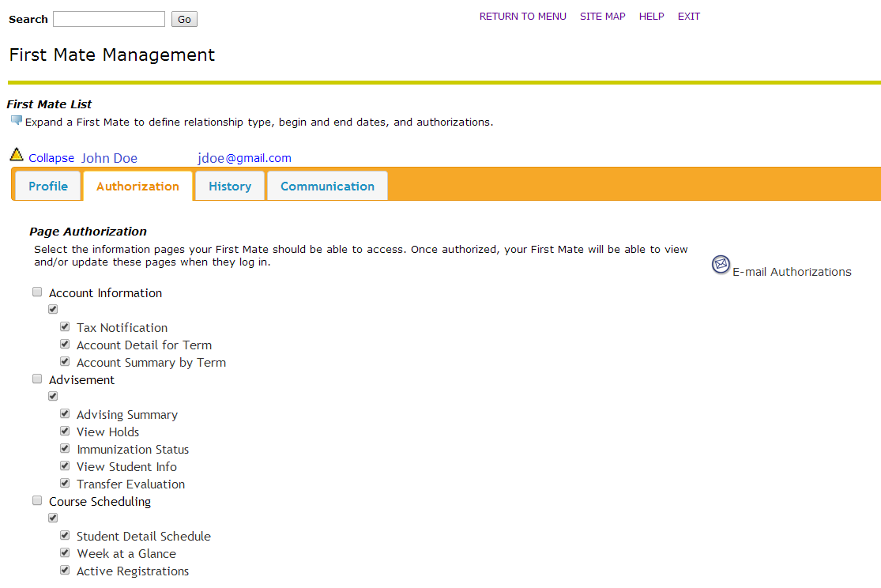Select the Authorization tab
This screenshot has width=881, height=588.
[137, 187]
